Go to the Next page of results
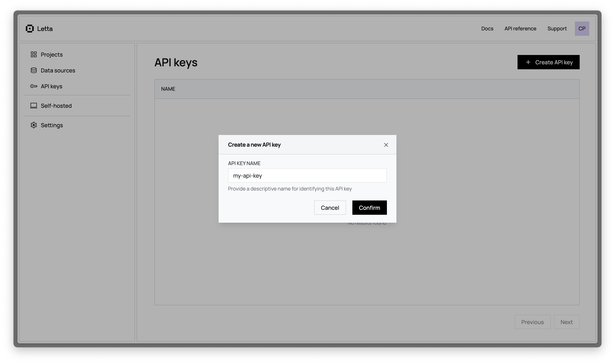615x364 pixels. click(x=566, y=322)
